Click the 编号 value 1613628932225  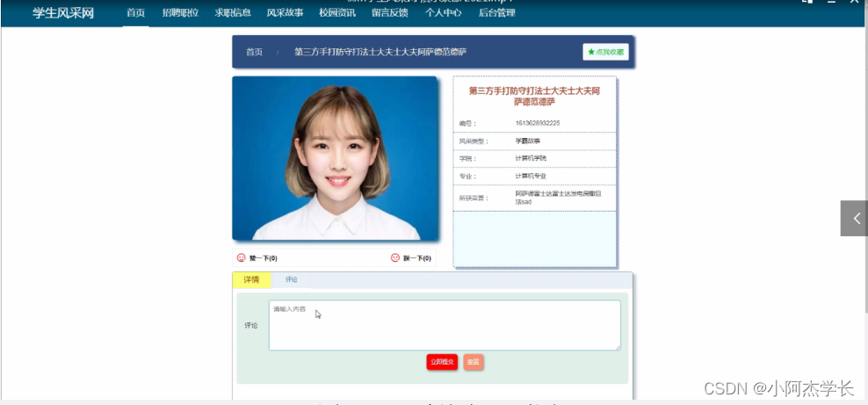pos(537,123)
